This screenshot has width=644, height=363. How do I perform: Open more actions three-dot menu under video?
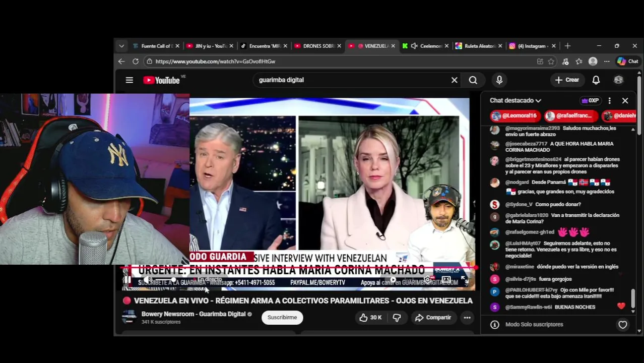pos(467,317)
